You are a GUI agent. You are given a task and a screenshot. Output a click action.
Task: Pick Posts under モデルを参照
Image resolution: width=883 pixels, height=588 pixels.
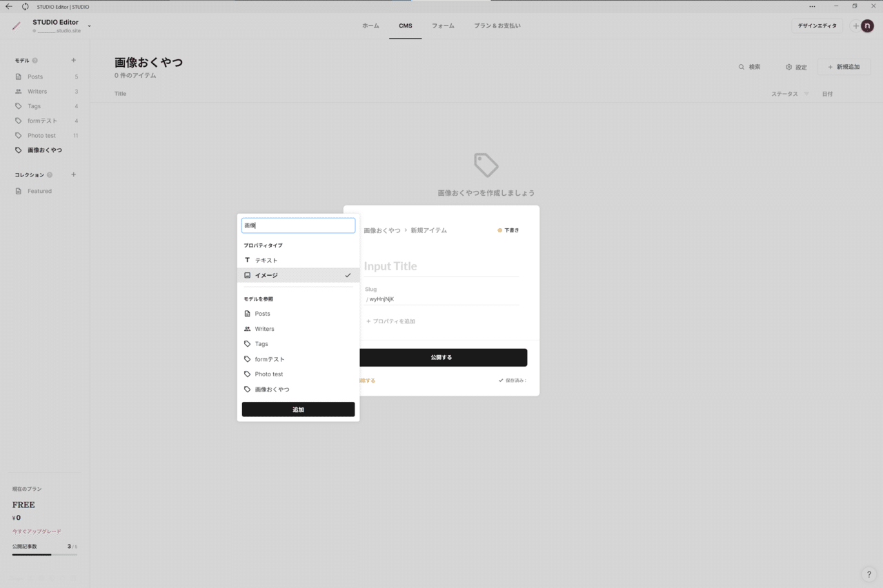(x=298, y=314)
